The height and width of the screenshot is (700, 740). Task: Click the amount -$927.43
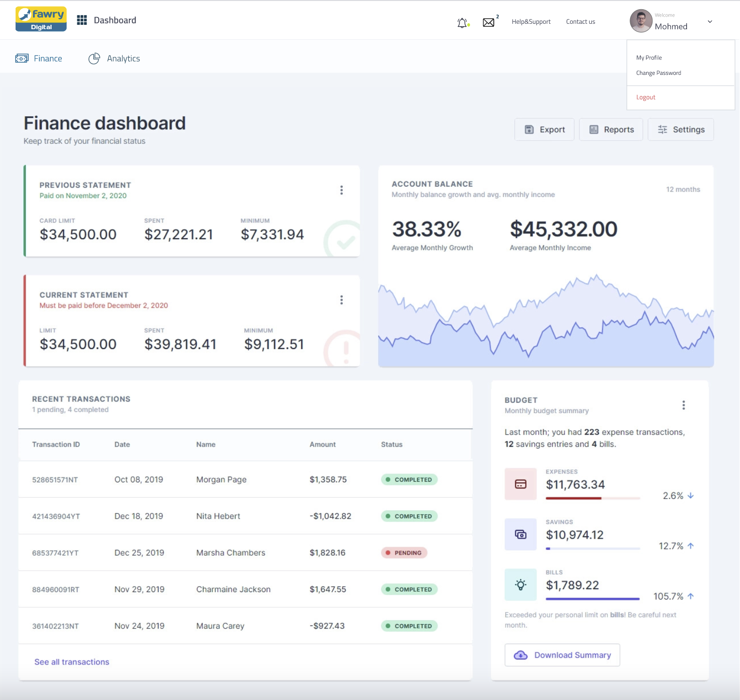pos(327,626)
